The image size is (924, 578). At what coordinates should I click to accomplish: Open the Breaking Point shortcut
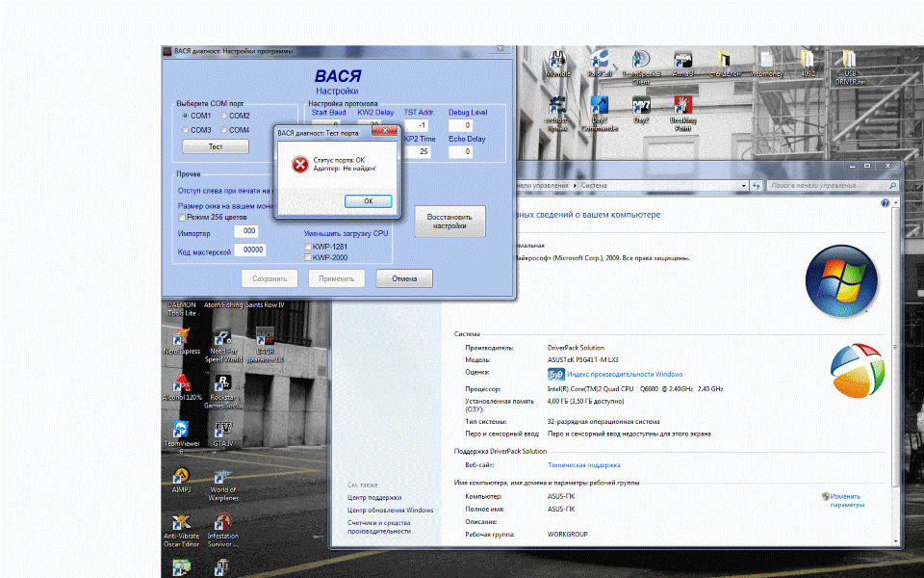click(x=682, y=106)
